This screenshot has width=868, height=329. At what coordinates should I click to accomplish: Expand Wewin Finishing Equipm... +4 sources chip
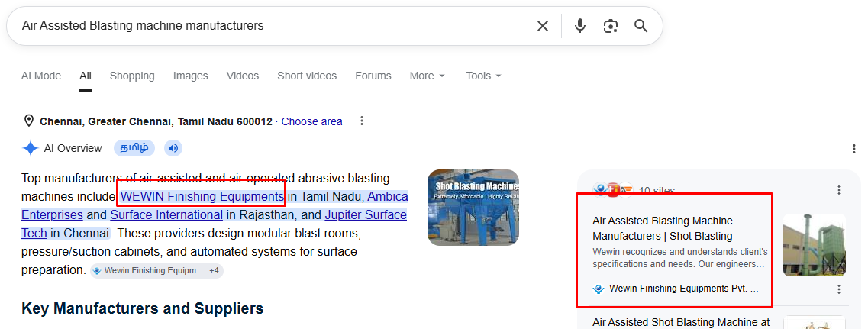(x=156, y=271)
